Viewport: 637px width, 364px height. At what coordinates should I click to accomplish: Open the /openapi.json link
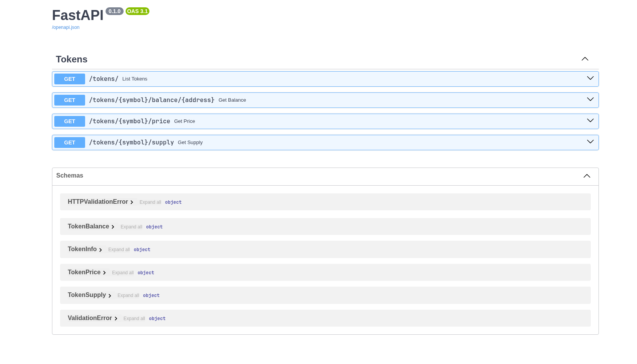click(x=65, y=27)
